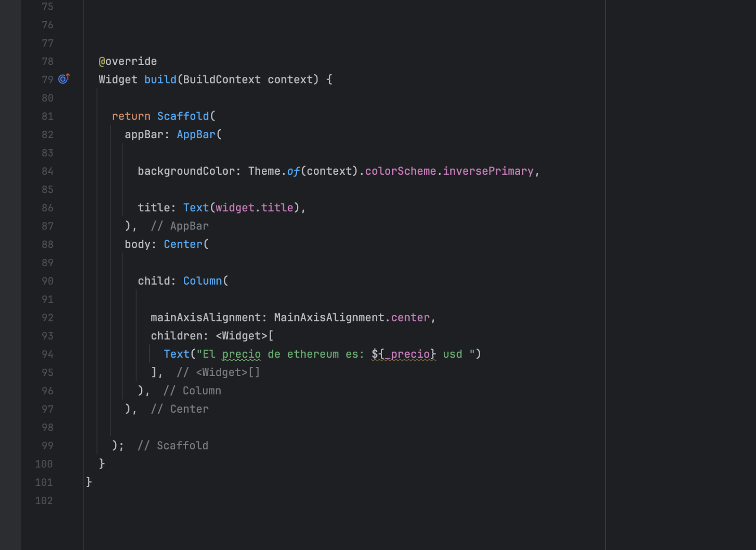Click line number 94 in the gutter
This screenshot has width=756, height=550.
(47, 354)
